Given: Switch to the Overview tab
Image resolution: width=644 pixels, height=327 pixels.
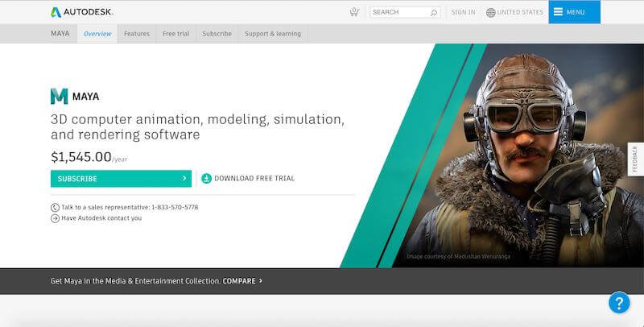Looking at the screenshot, I should coord(97,34).
